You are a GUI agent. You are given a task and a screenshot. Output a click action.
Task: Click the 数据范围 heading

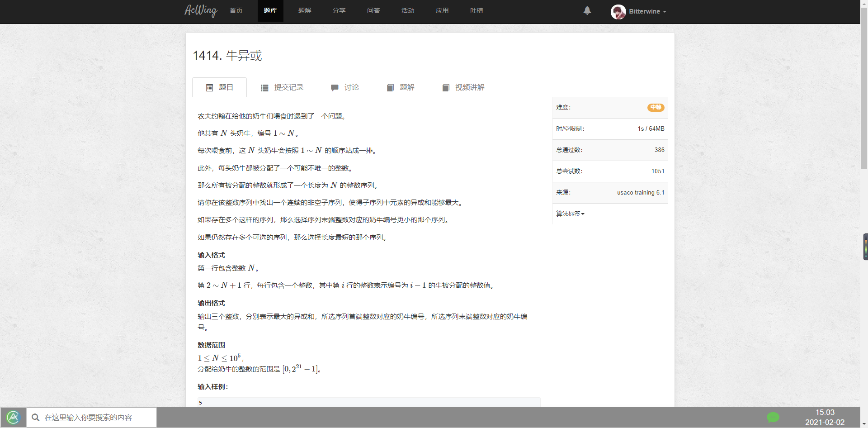(211, 345)
